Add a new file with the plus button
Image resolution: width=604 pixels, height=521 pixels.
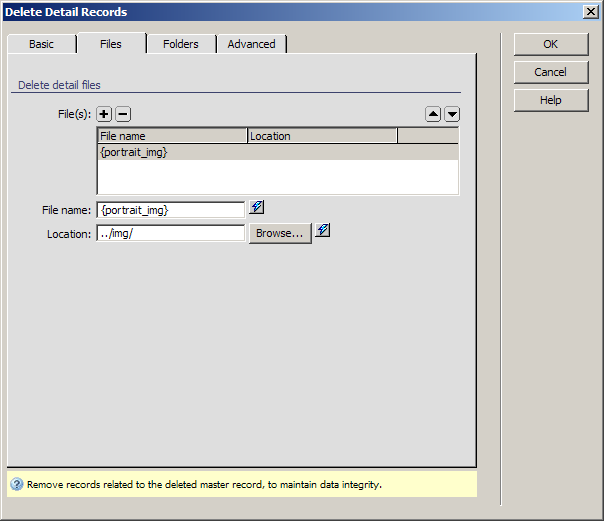(x=105, y=115)
